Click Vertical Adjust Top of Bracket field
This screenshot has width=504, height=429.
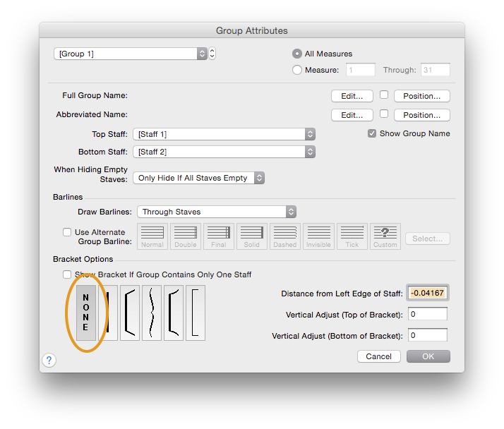428,314
